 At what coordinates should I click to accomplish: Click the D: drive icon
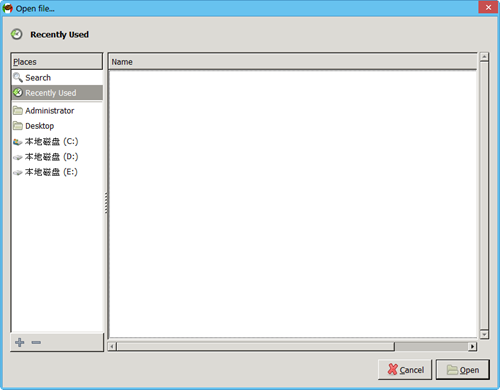(18, 157)
